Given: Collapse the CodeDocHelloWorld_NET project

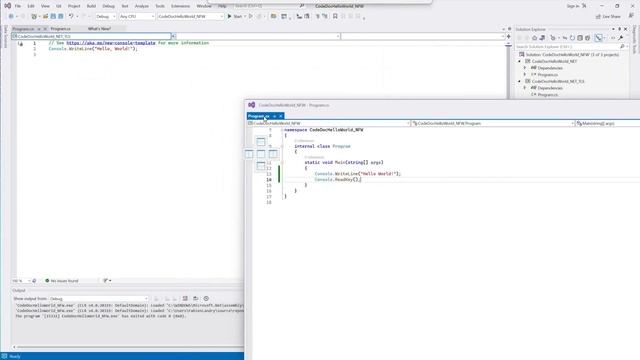Looking at the screenshot, I should click(520, 61).
